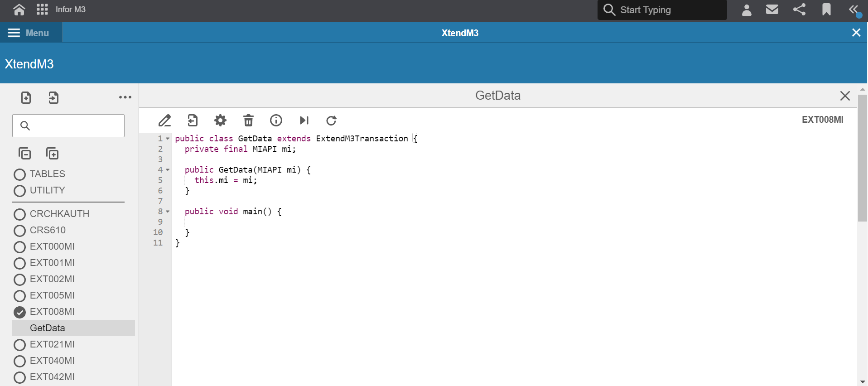Run GetData with play-step icon
The height and width of the screenshot is (386, 868).
[304, 121]
